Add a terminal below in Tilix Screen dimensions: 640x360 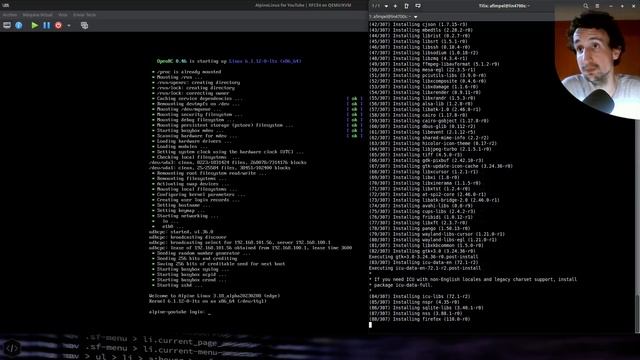pyautogui.click(x=418, y=6)
